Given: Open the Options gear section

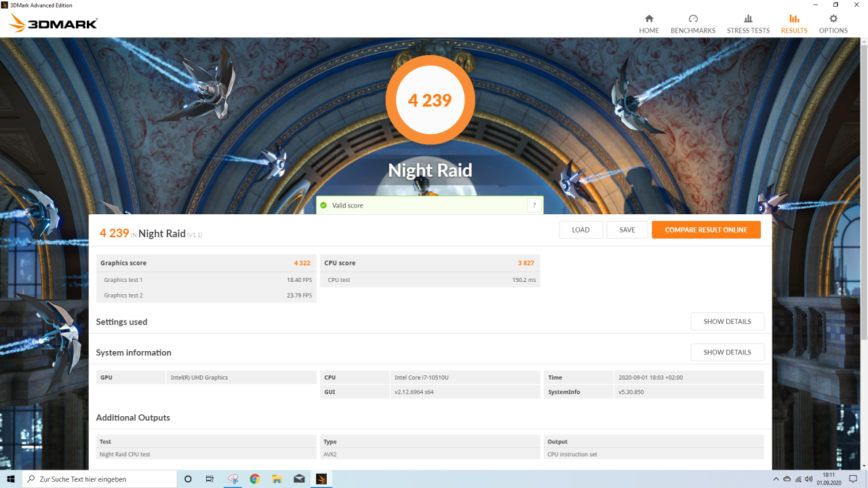Looking at the screenshot, I should tap(833, 24).
